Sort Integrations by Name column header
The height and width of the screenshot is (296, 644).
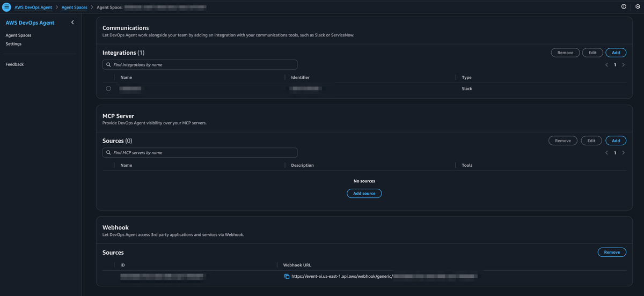coord(126,77)
